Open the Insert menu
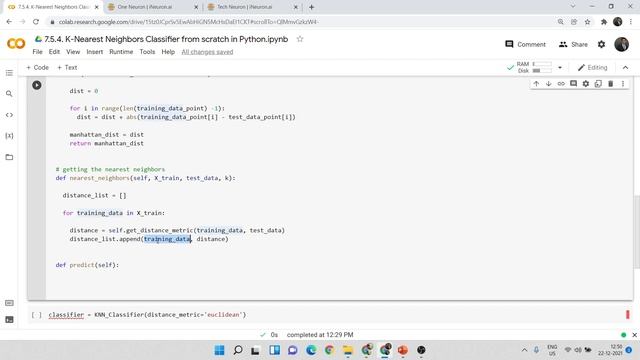Screen dimensions: 640x360 point(95,52)
